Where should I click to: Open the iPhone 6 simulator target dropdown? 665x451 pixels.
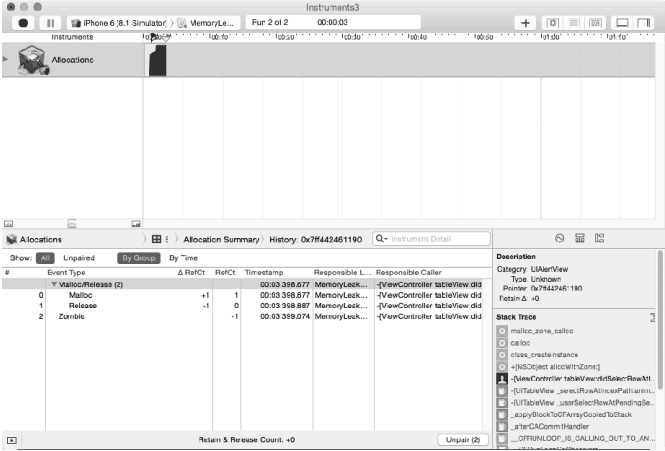[x=117, y=22]
